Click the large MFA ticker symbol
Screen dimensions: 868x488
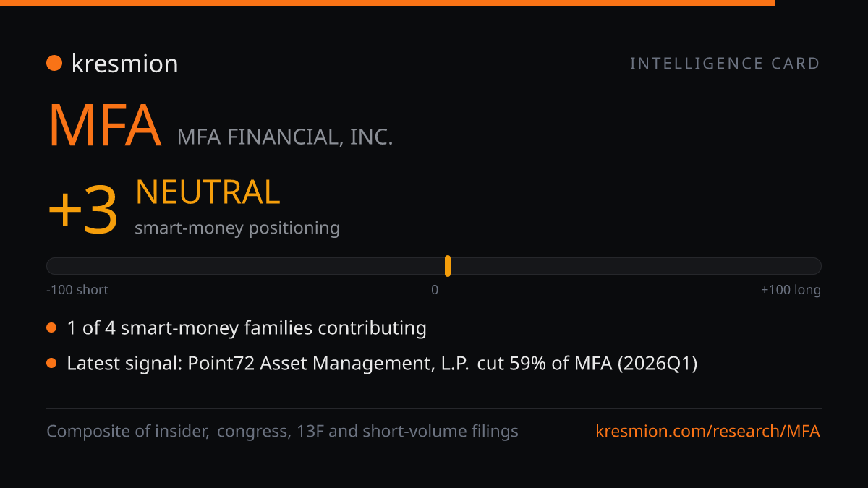[105, 126]
